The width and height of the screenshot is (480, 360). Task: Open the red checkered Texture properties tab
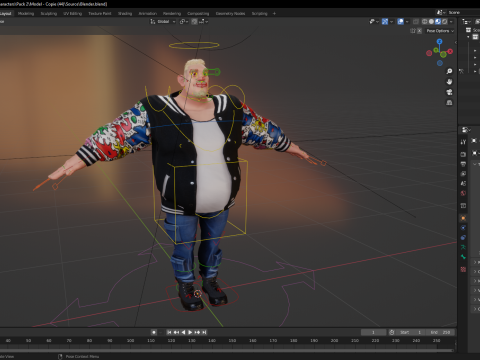tap(463, 269)
